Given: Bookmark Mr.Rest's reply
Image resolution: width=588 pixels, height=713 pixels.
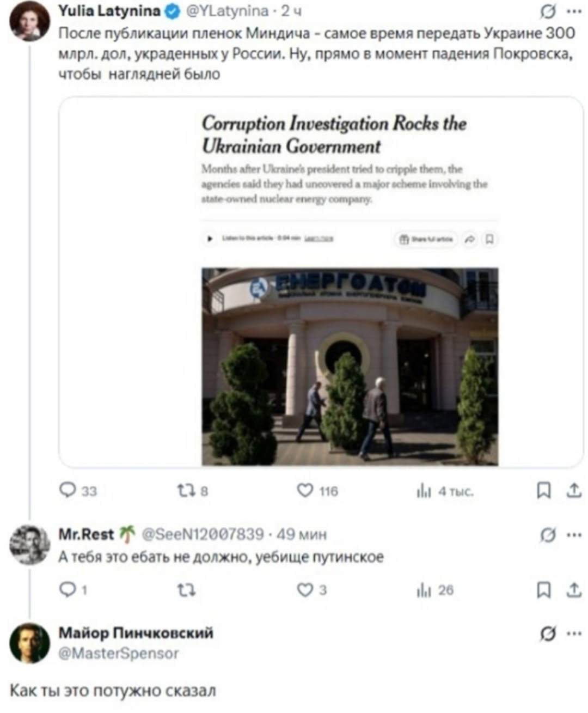Looking at the screenshot, I should (x=543, y=590).
